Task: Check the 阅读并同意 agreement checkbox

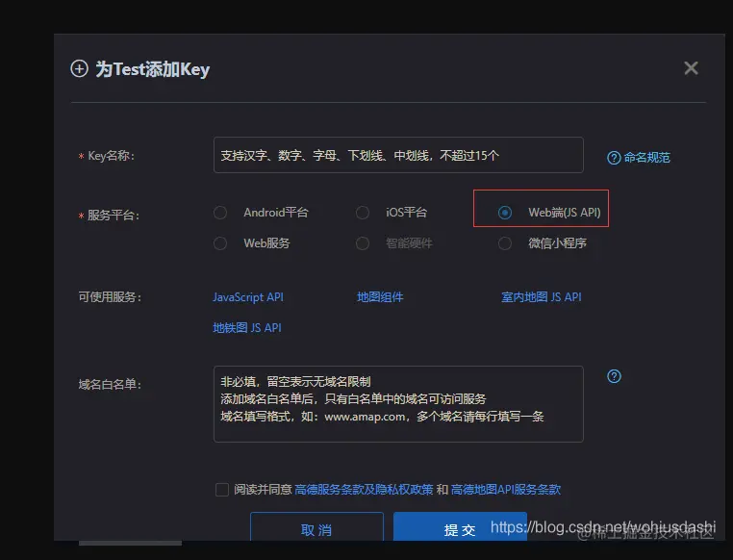Action: (x=222, y=490)
